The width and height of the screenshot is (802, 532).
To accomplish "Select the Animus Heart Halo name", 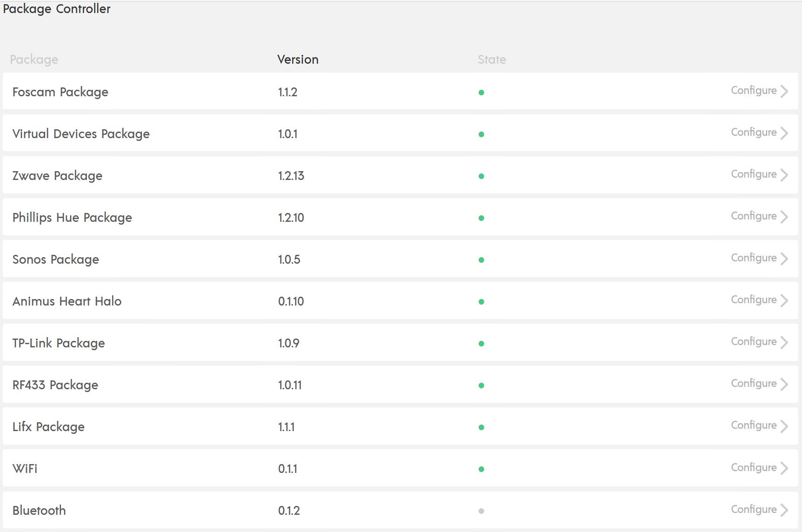I will 67,301.
